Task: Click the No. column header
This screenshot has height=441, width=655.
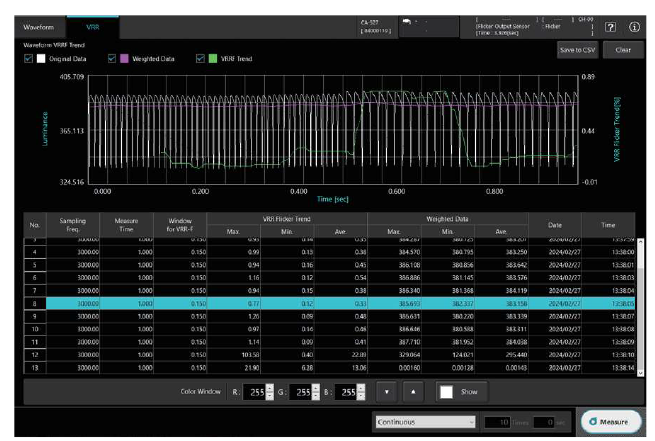Action: tap(35, 225)
